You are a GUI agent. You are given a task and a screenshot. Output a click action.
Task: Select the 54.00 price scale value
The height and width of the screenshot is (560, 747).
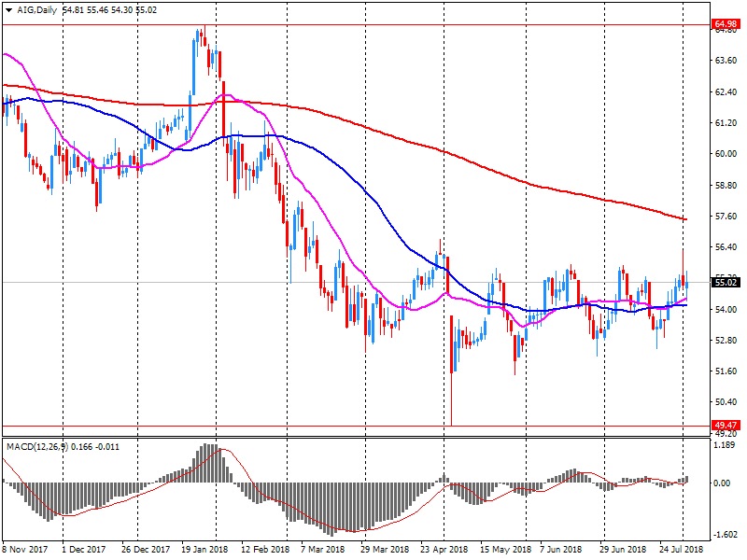(726, 309)
